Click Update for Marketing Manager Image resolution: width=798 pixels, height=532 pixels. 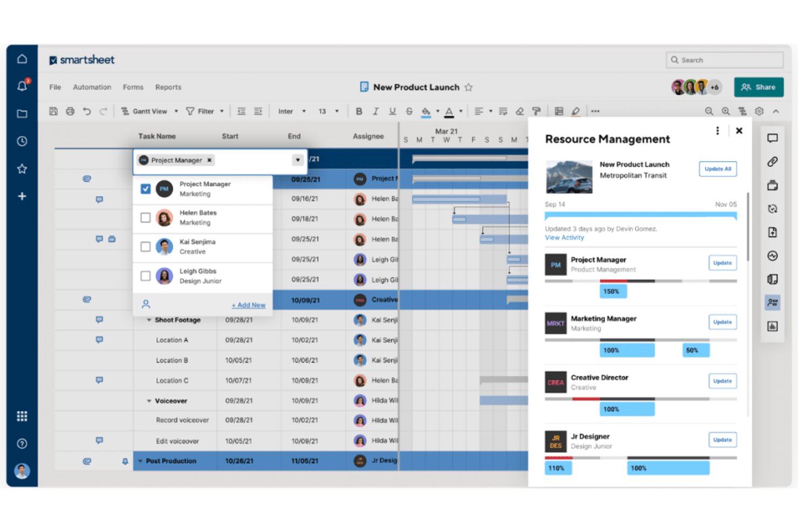click(x=723, y=322)
